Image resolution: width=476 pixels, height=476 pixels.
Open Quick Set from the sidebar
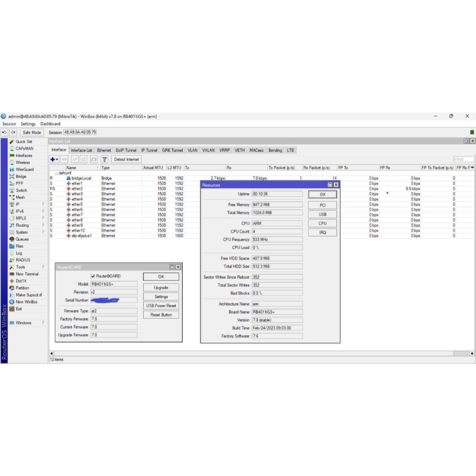(23, 142)
